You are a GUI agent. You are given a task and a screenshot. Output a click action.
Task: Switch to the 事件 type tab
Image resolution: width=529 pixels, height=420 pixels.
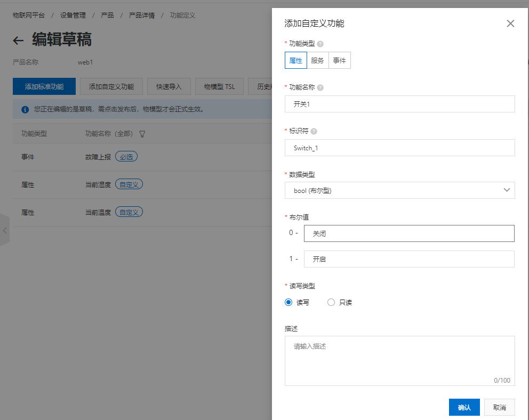(339, 60)
